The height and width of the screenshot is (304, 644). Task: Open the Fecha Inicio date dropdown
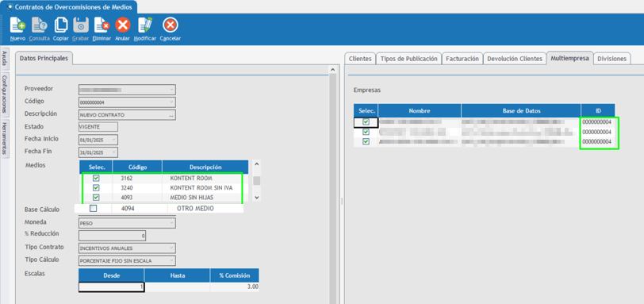click(114, 140)
